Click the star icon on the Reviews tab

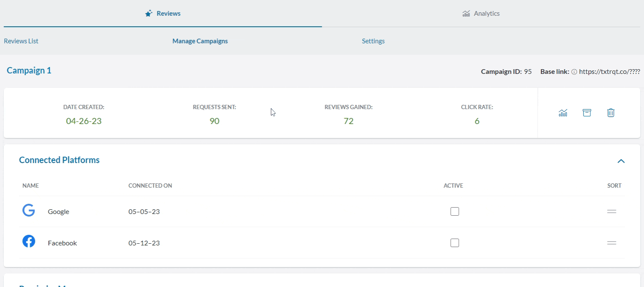pos(148,13)
